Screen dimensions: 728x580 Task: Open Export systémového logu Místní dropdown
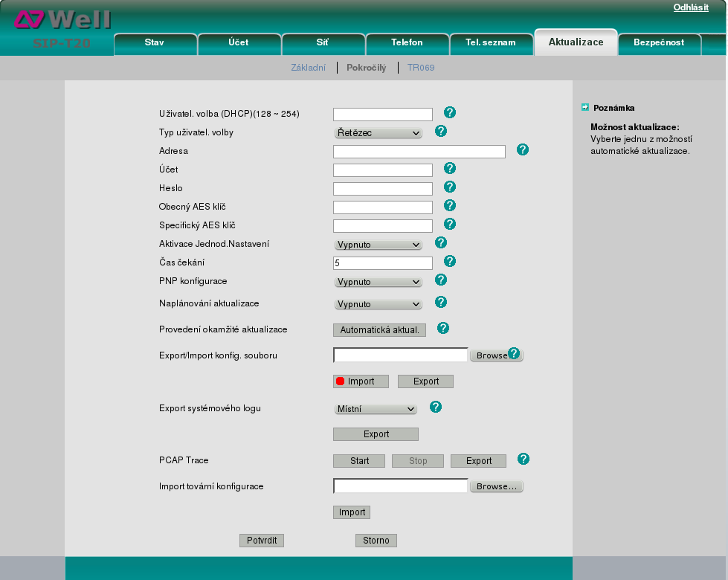pyautogui.click(x=376, y=409)
